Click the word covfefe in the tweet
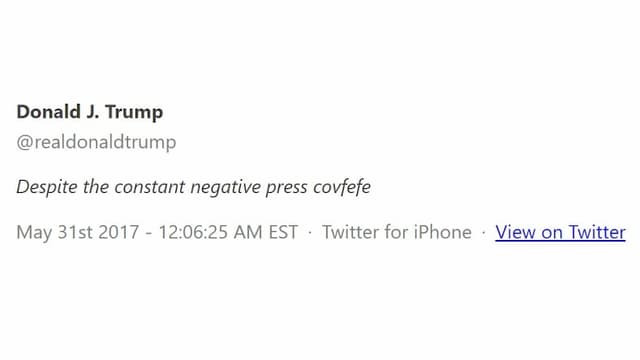Viewport: 640px width, 360px height. [x=342, y=187]
